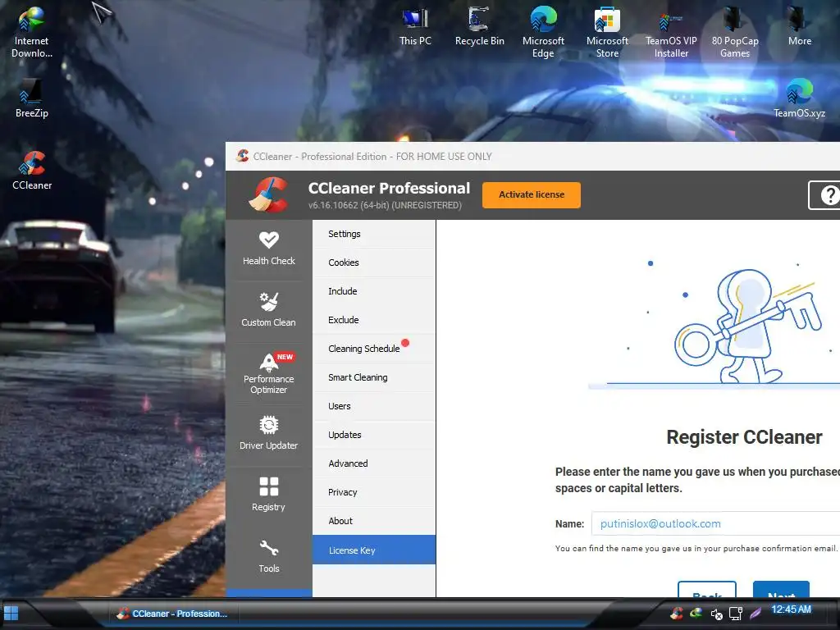
Task: Select the Users options item
Action: click(x=374, y=406)
